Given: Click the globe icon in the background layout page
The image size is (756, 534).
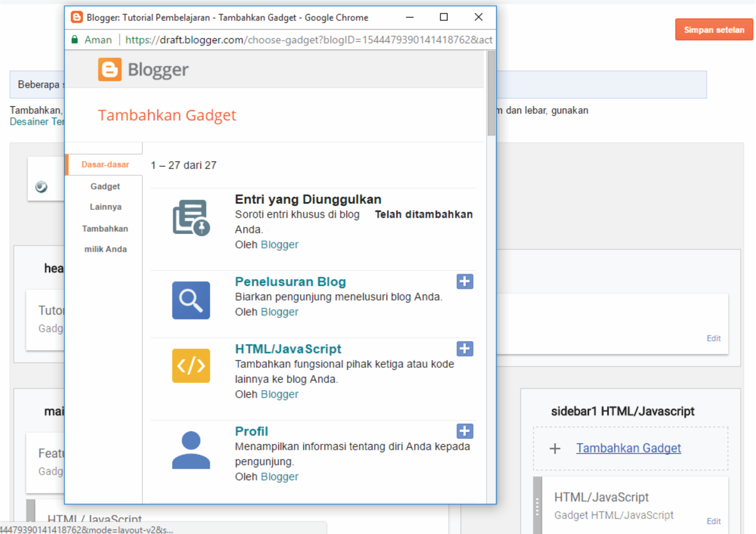Looking at the screenshot, I should pos(41,187).
